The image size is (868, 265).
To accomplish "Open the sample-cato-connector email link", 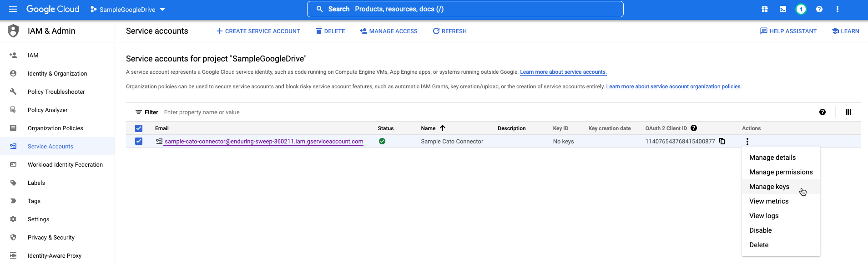I will pyautogui.click(x=264, y=142).
